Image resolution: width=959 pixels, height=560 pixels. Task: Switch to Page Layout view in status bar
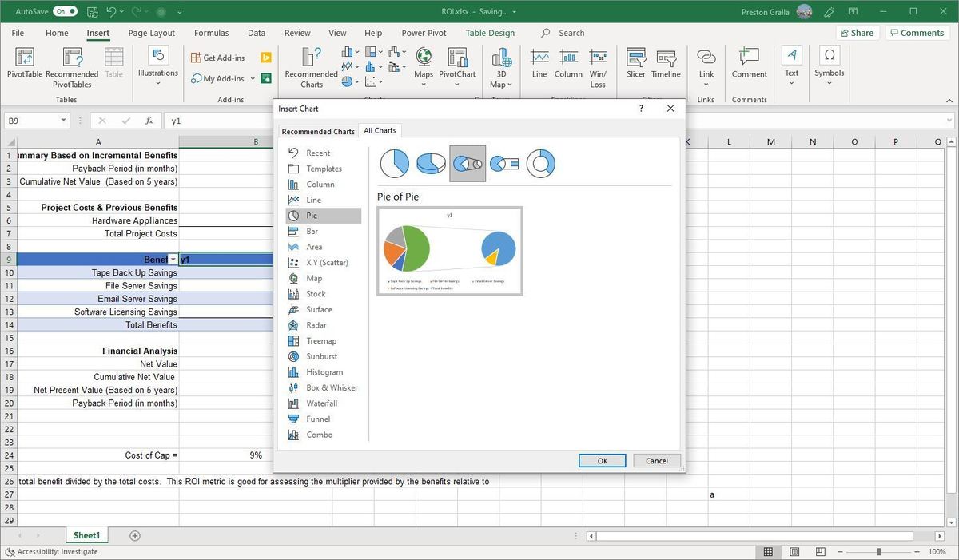(794, 552)
